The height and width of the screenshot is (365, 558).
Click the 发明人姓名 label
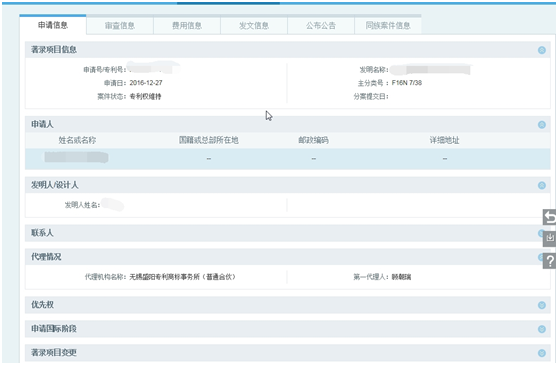click(x=82, y=205)
